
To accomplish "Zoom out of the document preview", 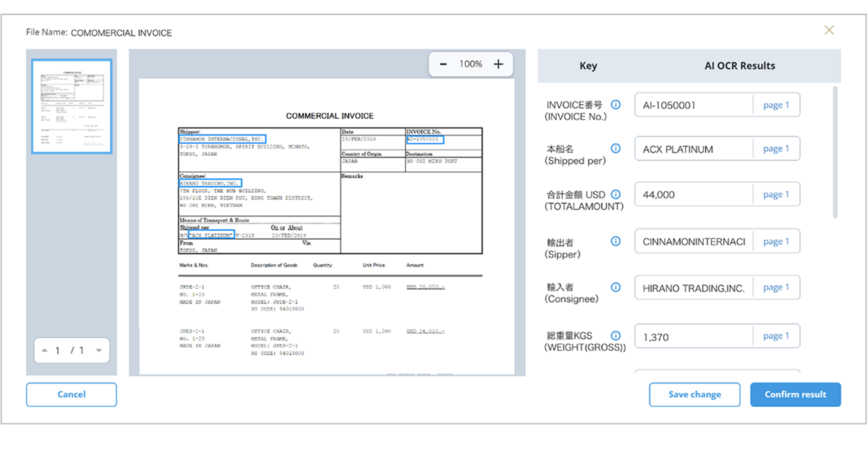I will (x=443, y=64).
